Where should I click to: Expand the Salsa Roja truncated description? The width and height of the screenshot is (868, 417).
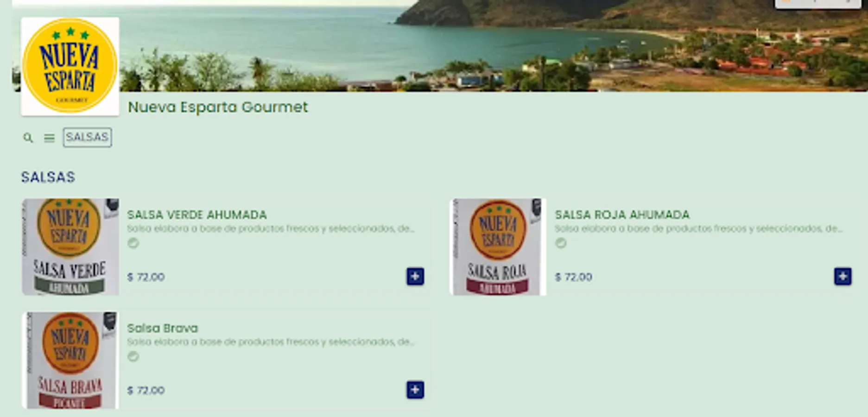tap(698, 228)
